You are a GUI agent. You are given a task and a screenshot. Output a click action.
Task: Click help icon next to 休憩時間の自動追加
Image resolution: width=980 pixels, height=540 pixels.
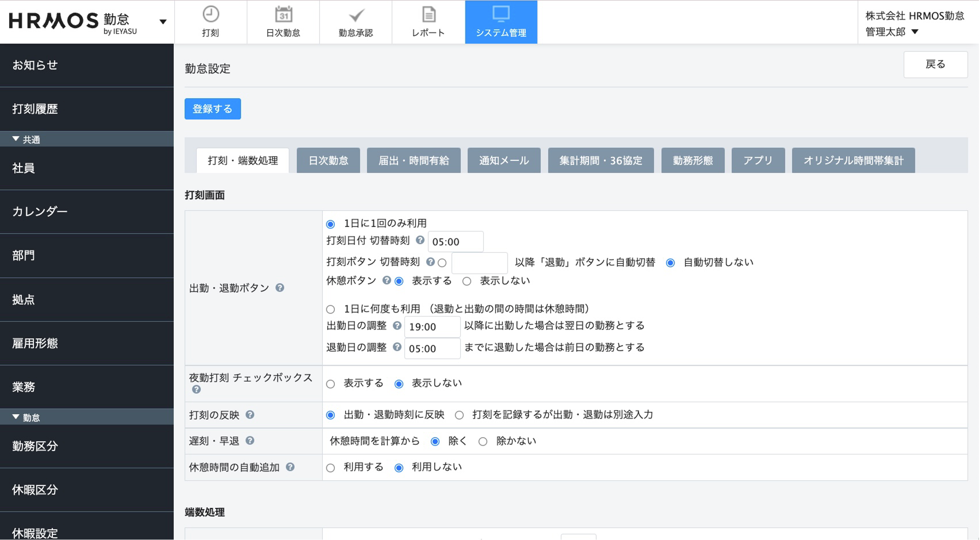(x=290, y=467)
